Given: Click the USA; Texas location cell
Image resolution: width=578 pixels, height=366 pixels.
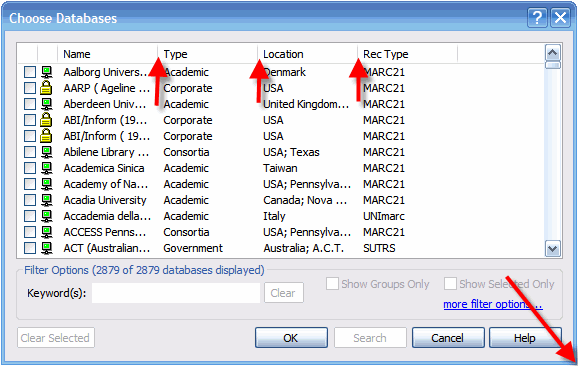Looking at the screenshot, I should pos(291,152).
